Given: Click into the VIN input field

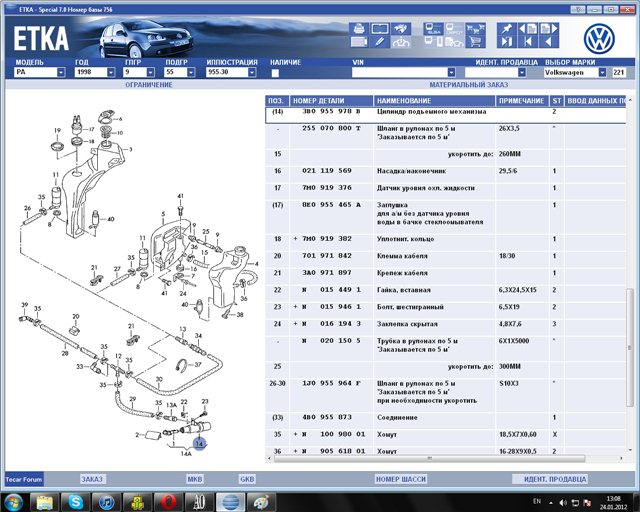Looking at the screenshot, I should 399,72.
